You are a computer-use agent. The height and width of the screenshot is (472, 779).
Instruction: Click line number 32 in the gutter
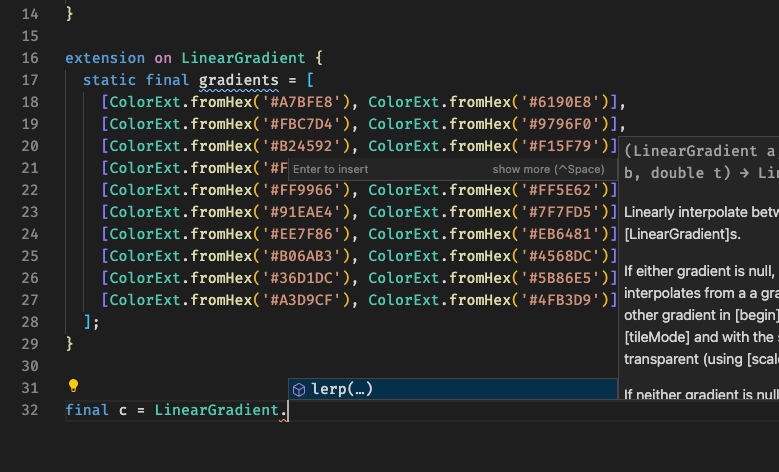point(28,410)
